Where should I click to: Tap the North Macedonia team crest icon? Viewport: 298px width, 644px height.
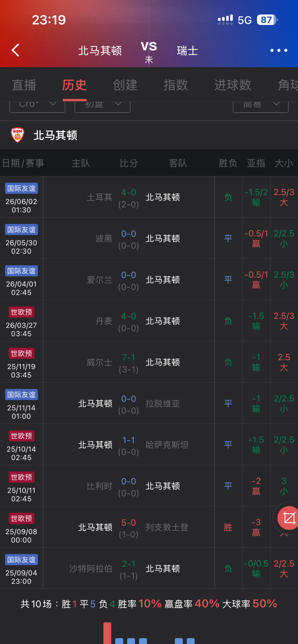point(17,135)
